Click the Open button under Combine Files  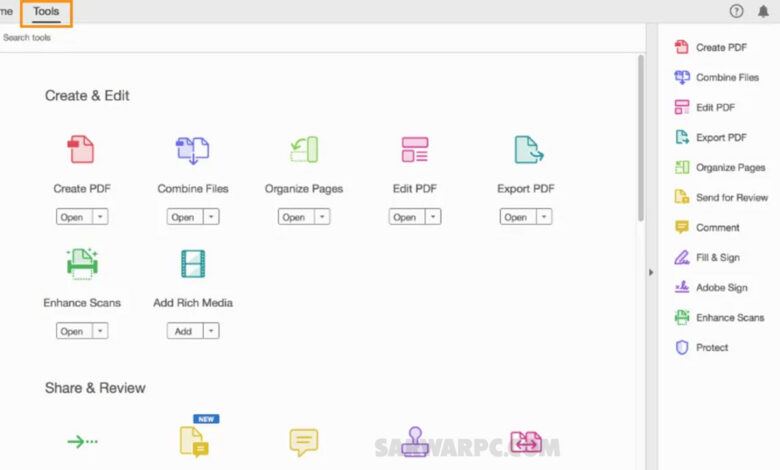pos(185,217)
